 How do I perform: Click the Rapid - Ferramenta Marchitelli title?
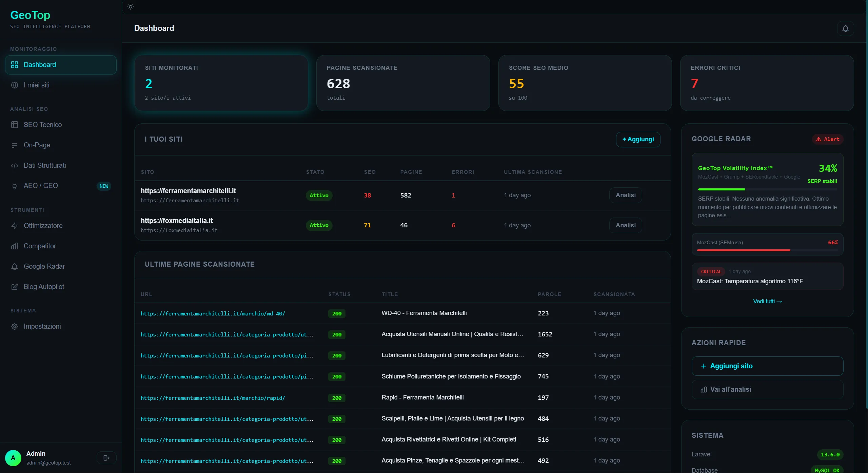click(x=422, y=397)
